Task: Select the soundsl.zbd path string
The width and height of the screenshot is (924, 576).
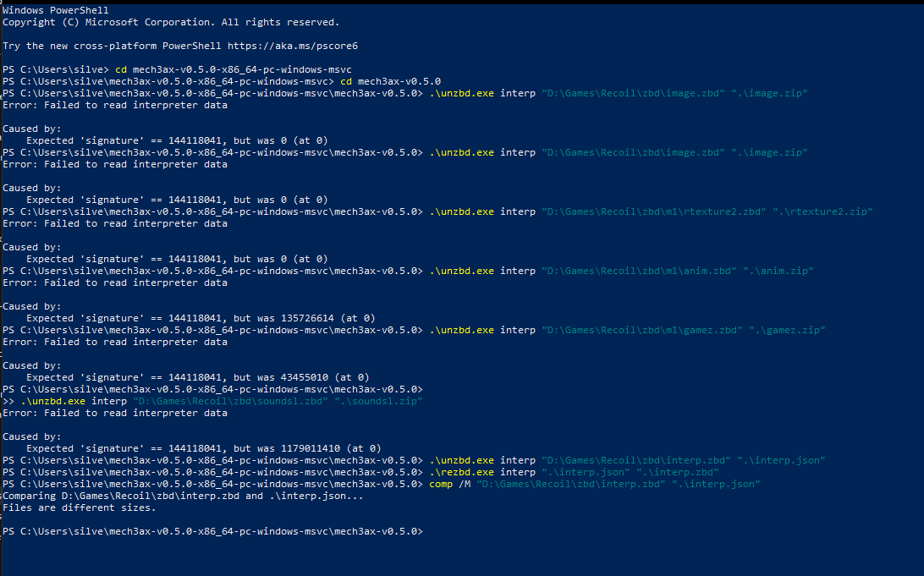Action: coord(230,401)
